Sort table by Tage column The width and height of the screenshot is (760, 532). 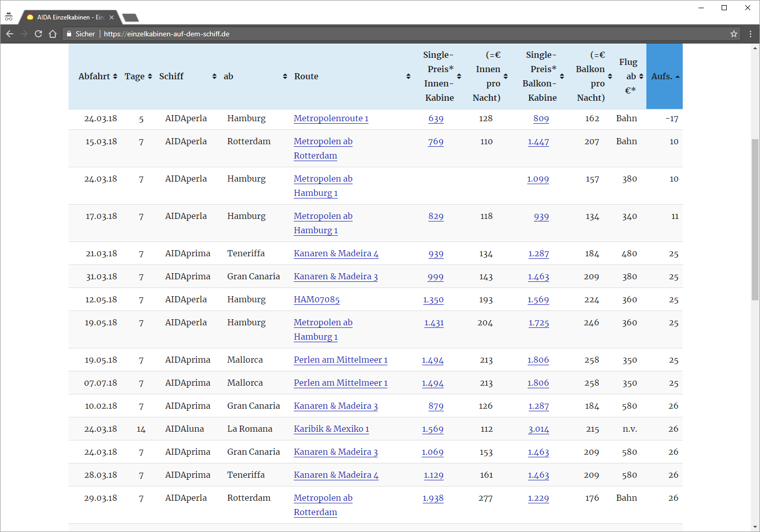tap(138, 76)
